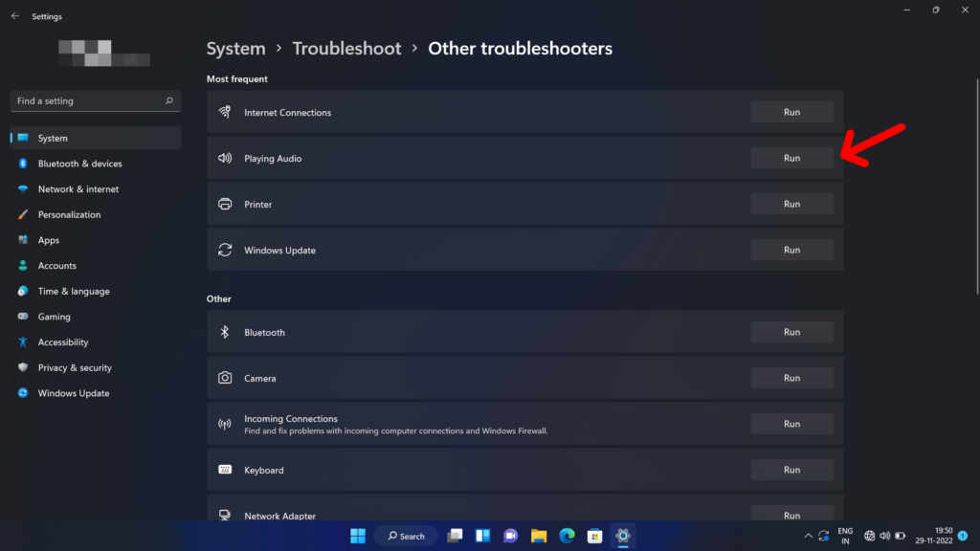Open the Troubleshoot breadcrumb link
The width and height of the screenshot is (980, 551).
point(346,48)
